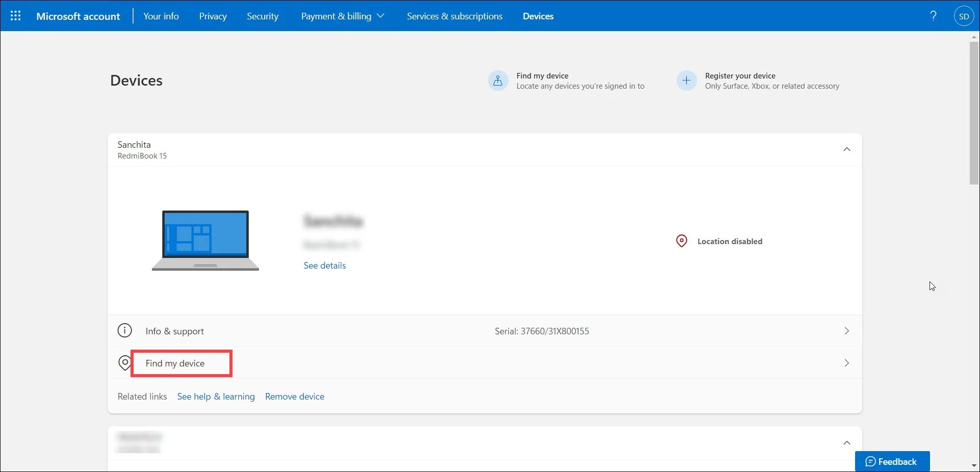The height and width of the screenshot is (472, 980).
Task: Click the red Location disabled pin icon
Action: pyautogui.click(x=681, y=241)
